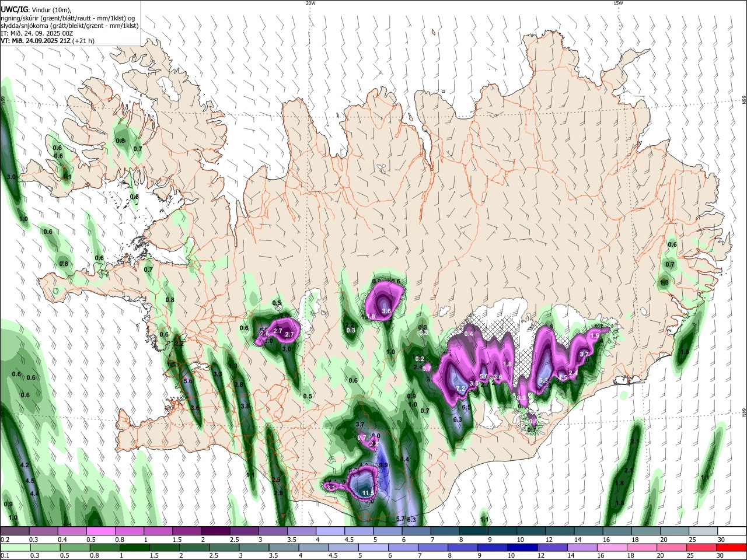
Task: Click the '1.9' value at the glacier's eastern edge
Action: coord(595,336)
